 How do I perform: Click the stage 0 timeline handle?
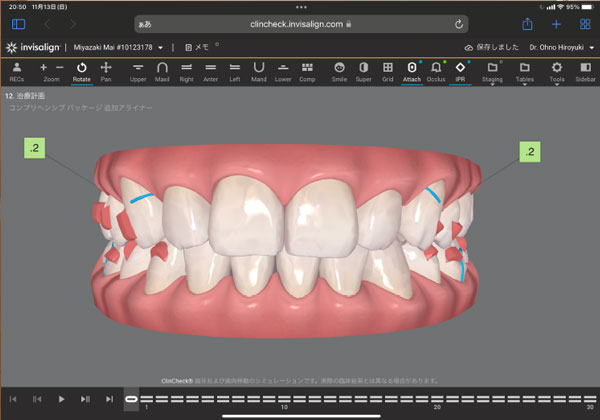pos(131,399)
